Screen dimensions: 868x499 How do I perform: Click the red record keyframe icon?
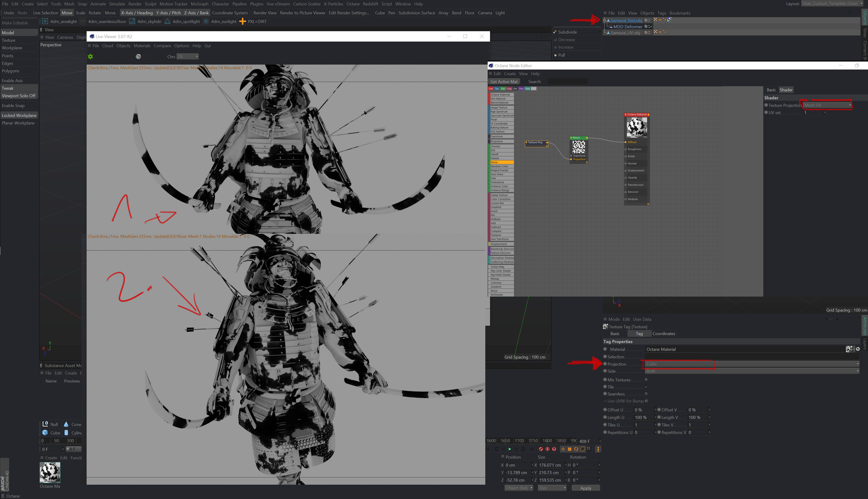(541, 449)
